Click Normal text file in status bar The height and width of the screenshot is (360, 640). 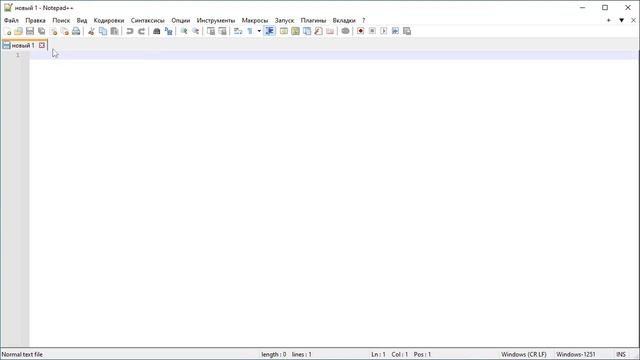pyautogui.click(x=22, y=354)
